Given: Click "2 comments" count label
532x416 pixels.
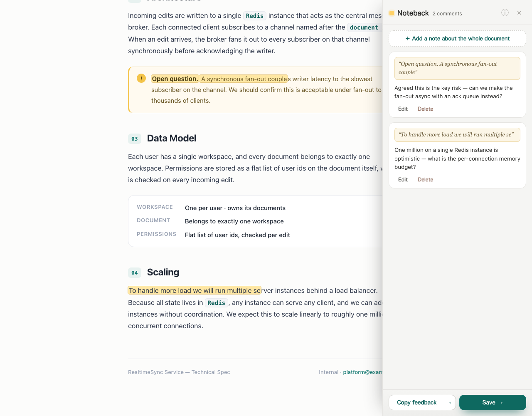Looking at the screenshot, I should [447, 14].
